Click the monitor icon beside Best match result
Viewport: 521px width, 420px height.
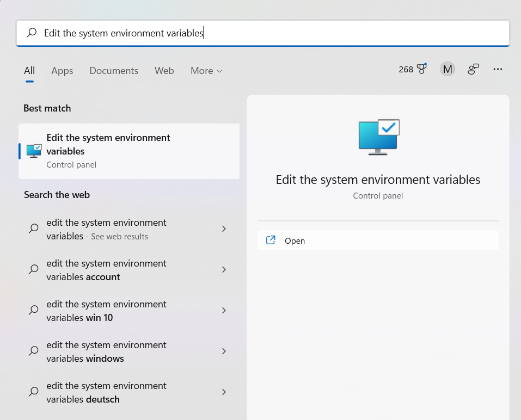[x=34, y=151]
